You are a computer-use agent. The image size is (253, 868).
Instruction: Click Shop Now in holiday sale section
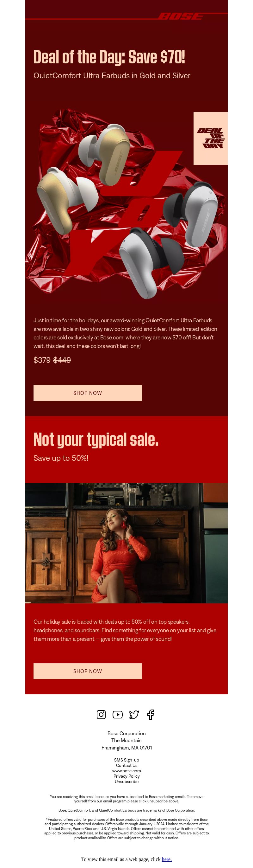coord(88,671)
